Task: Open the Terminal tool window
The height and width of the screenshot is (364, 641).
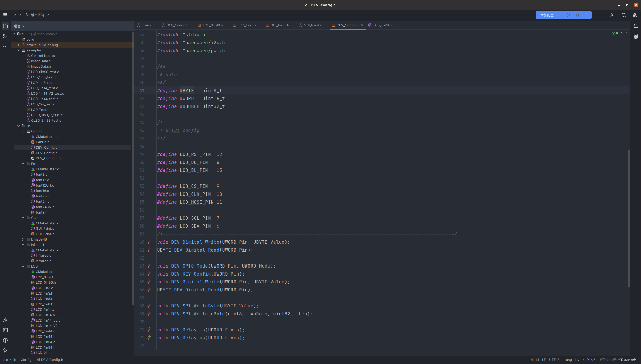Action: tap(5, 330)
